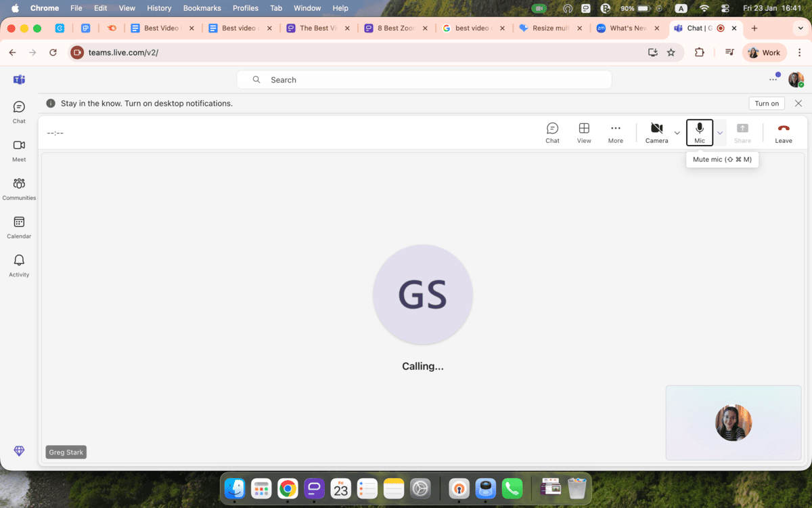Turn on desktop notifications
Screen dimensions: 812x508
[766, 103]
